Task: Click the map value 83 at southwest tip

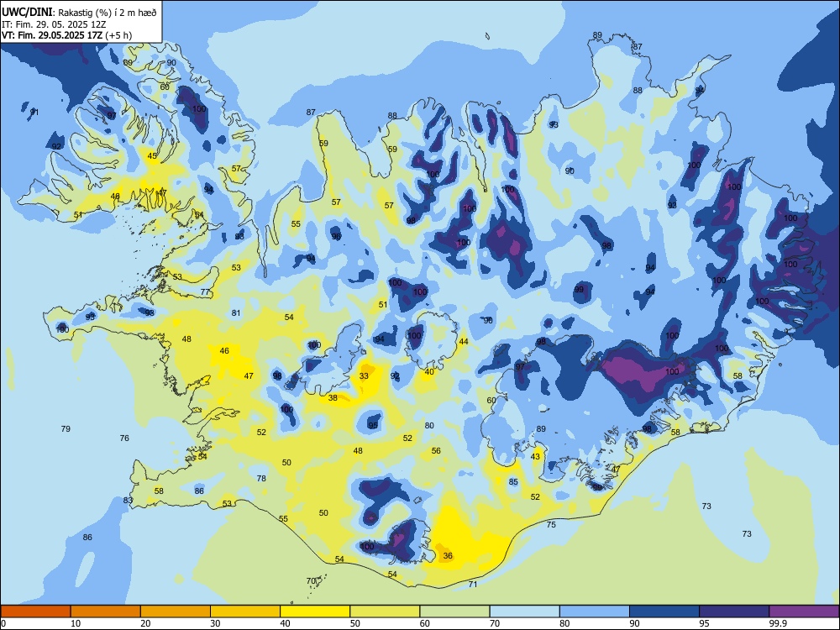Action: [x=128, y=501]
